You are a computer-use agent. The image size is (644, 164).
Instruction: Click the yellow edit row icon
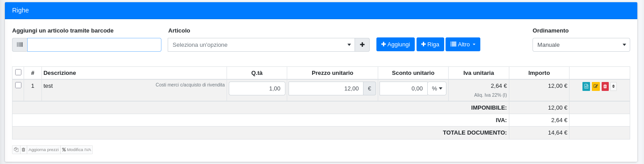click(x=595, y=86)
